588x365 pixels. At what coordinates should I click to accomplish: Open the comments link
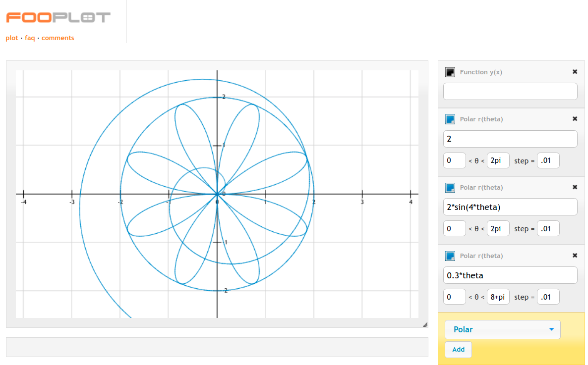pyautogui.click(x=58, y=38)
